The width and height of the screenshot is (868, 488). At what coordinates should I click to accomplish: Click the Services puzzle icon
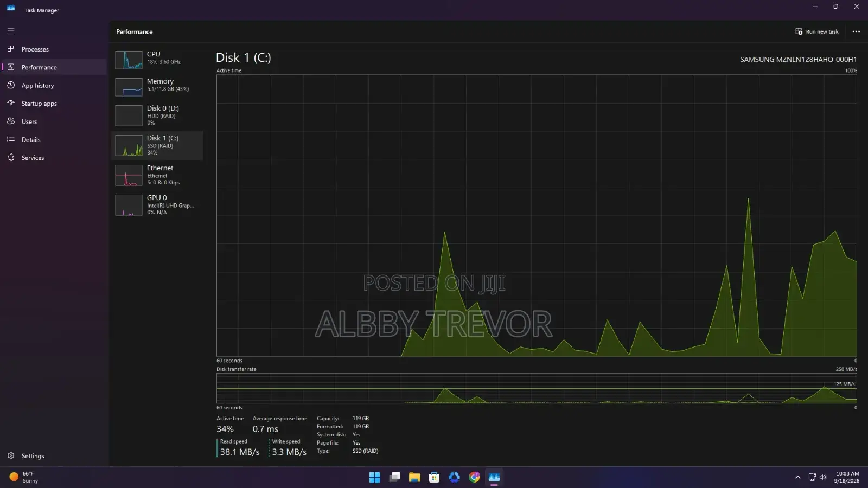point(11,157)
